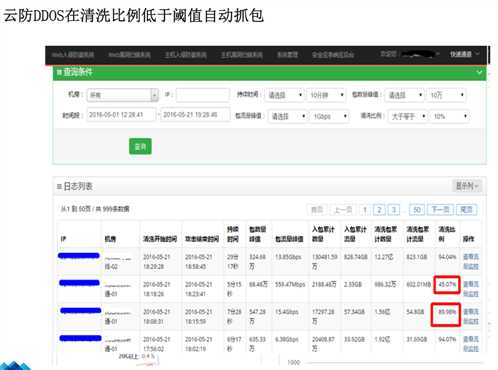498x370 pixels.
Task: Open the 显示列 column chooser dropdown
Action: pos(467,186)
